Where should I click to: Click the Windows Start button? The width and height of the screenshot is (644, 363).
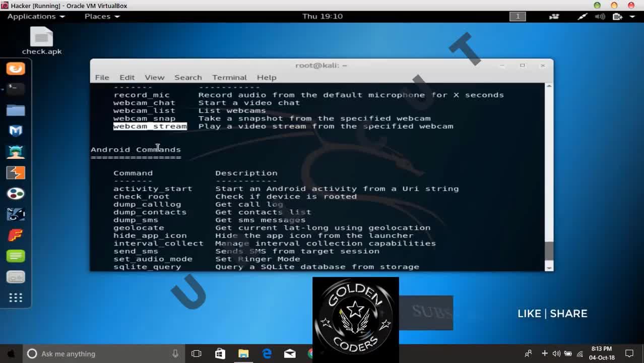coord(11,353)
